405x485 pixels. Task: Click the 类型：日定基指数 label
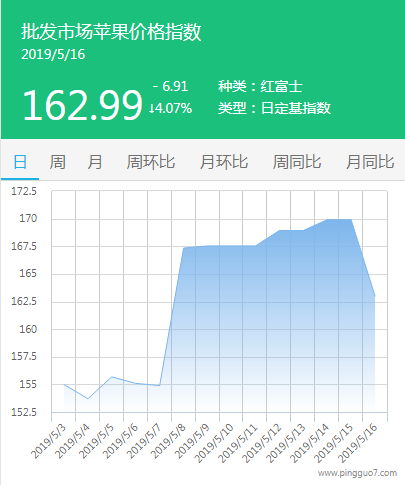(274, 108)
